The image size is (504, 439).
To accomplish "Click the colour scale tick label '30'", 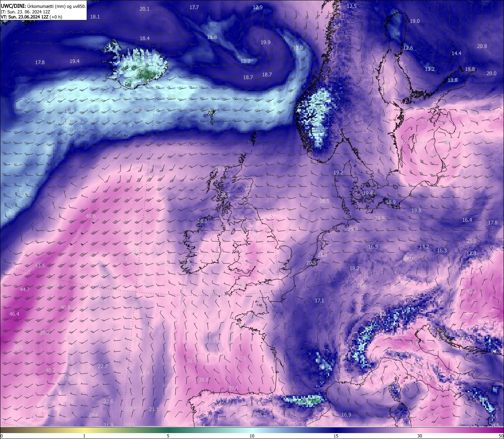I will coord(420,436).
